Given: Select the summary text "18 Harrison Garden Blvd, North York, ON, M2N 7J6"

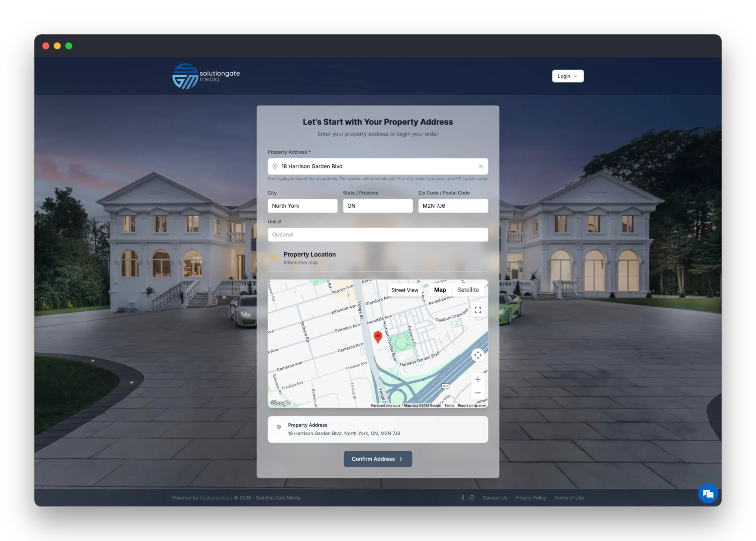Looking at the screenshot, I should pyautogui.click(x=344, y=433).
